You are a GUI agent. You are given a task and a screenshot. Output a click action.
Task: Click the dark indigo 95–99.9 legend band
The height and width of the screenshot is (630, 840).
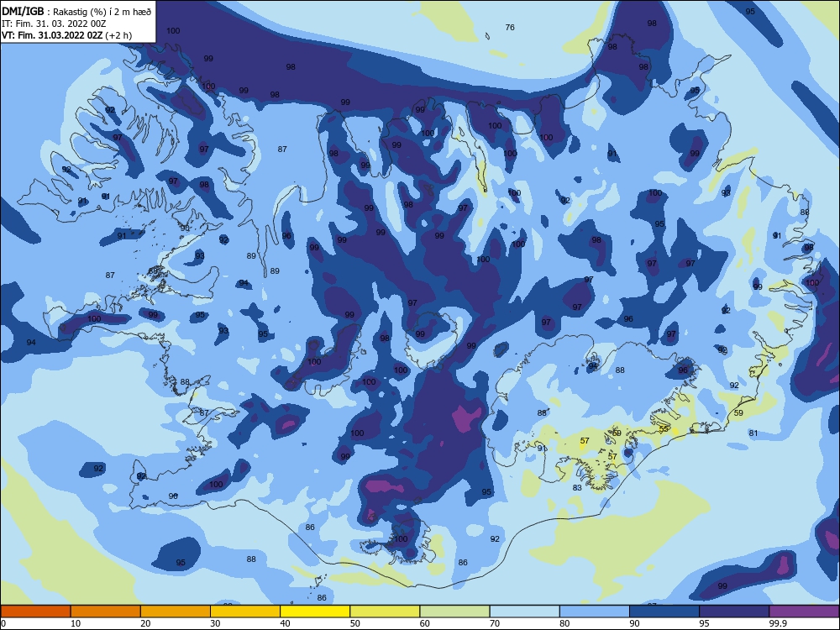coord(734,612)
